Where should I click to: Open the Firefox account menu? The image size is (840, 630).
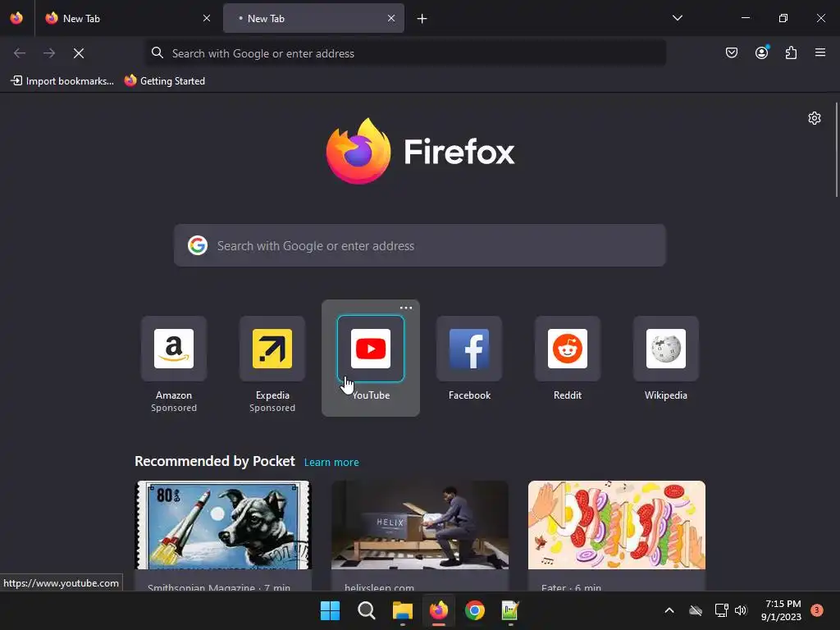pyautogui.click(x=761, y=52)
